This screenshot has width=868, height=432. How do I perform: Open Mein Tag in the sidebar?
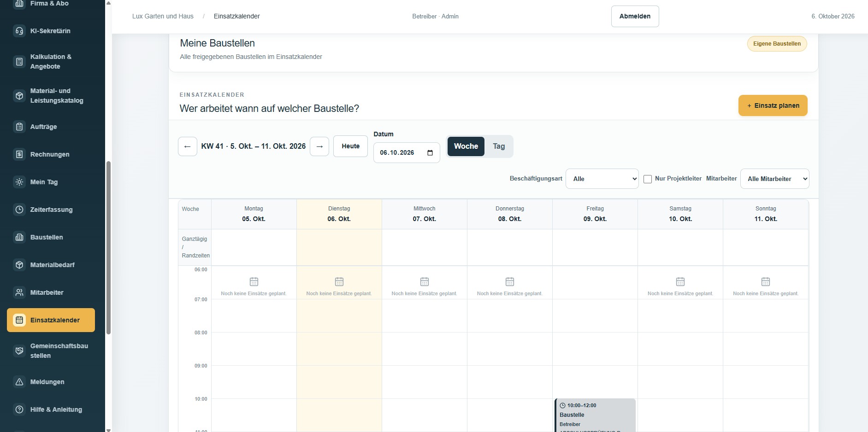click(51, 182)
